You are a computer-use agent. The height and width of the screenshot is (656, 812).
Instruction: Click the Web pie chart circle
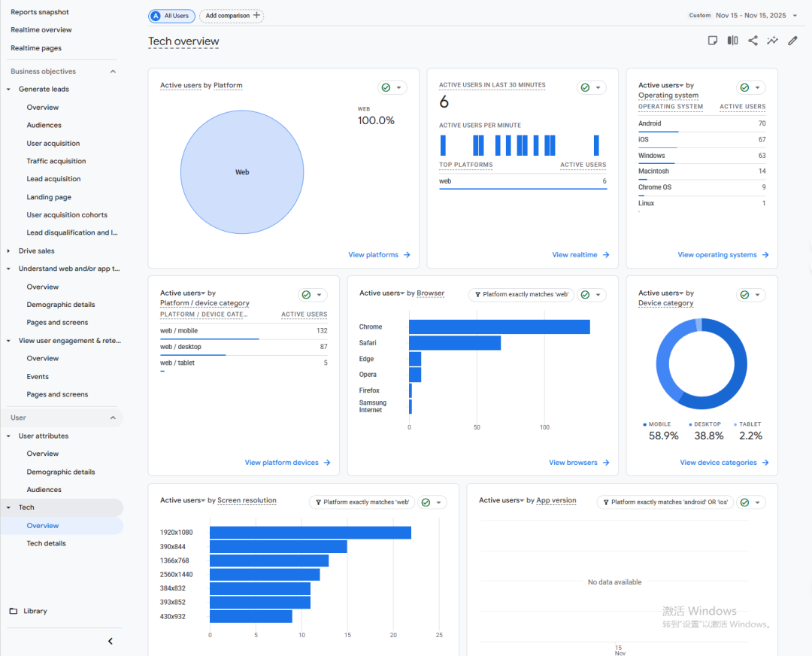point(242,172)
